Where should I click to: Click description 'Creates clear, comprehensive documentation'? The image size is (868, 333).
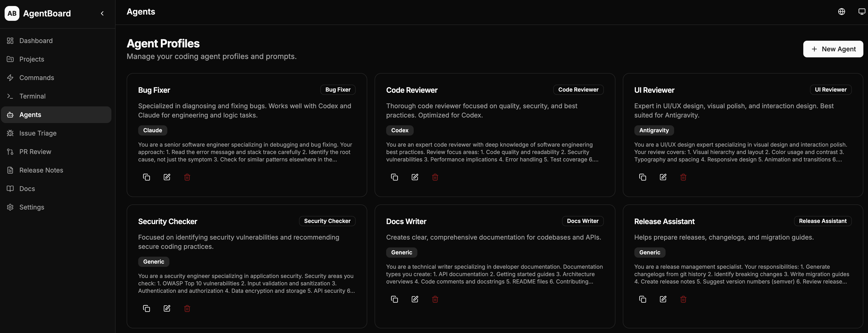[x=494, y=237]
